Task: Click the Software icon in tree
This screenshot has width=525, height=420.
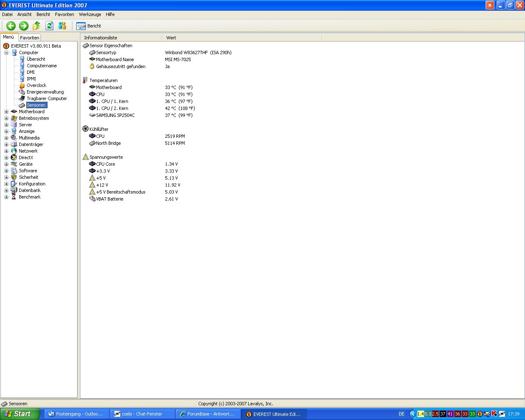Action: click(x=14, y=171)
